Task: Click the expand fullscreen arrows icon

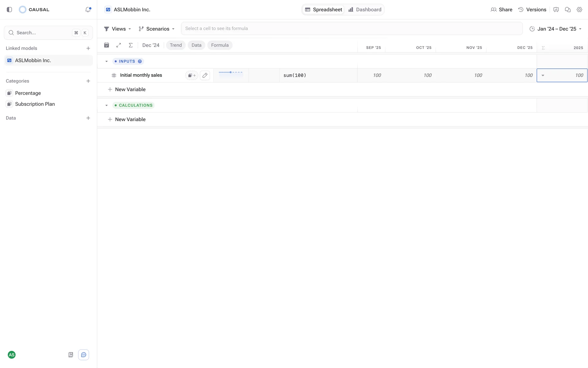Action: pyautogui.click(x=119, y=45)
